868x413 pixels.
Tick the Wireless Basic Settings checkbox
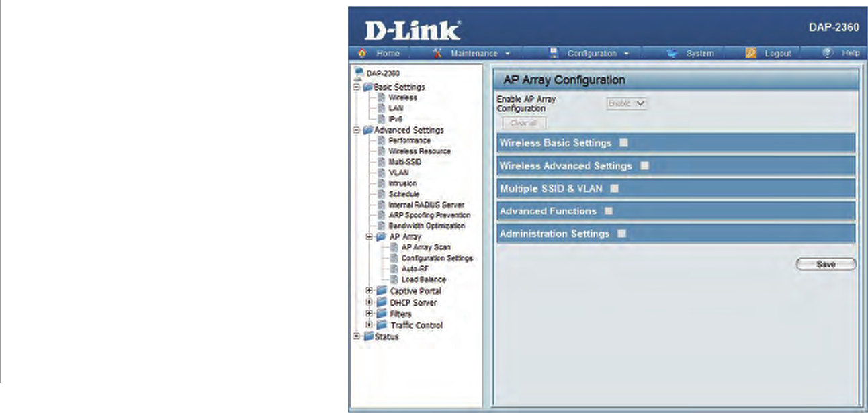point(623,143)
